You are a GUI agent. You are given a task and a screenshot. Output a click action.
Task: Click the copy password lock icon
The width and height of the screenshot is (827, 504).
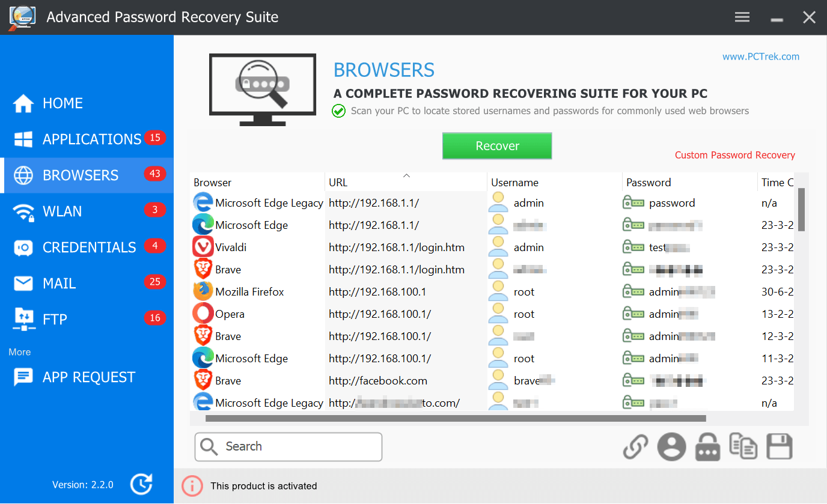click(x=708, y=448)
